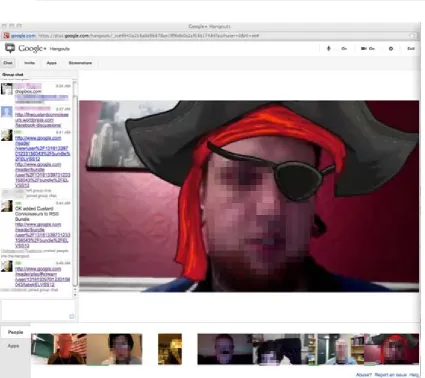Open the wordpress.com facebook-discussions chat link
Screen dimensions: 425x378
tap(42, 120)
